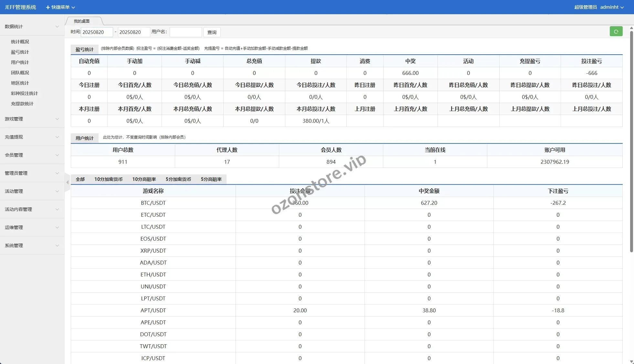Switch to the 我的桌面 tab

pyautogui.click(x=82, y=21)
